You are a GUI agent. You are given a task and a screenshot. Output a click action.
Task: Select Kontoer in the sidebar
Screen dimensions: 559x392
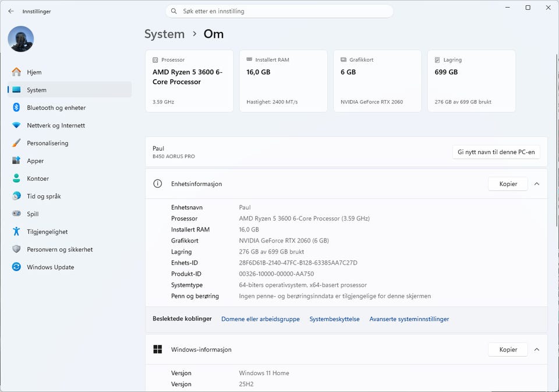[69, 179]
